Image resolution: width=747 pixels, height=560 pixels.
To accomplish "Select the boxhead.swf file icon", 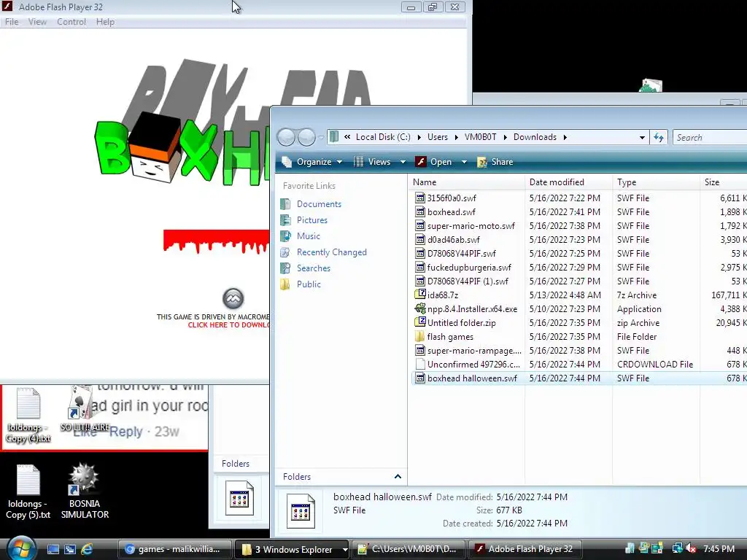I will [419, 211].
